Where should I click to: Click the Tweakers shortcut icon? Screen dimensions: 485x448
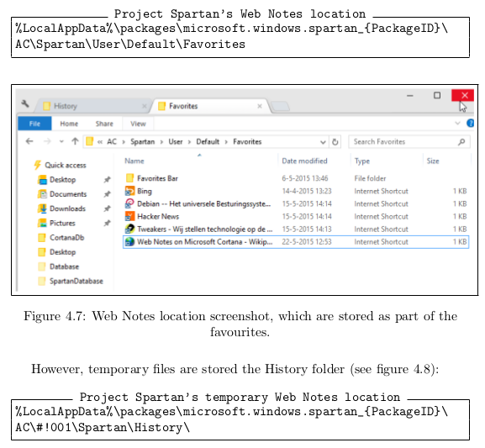(129, 229)
